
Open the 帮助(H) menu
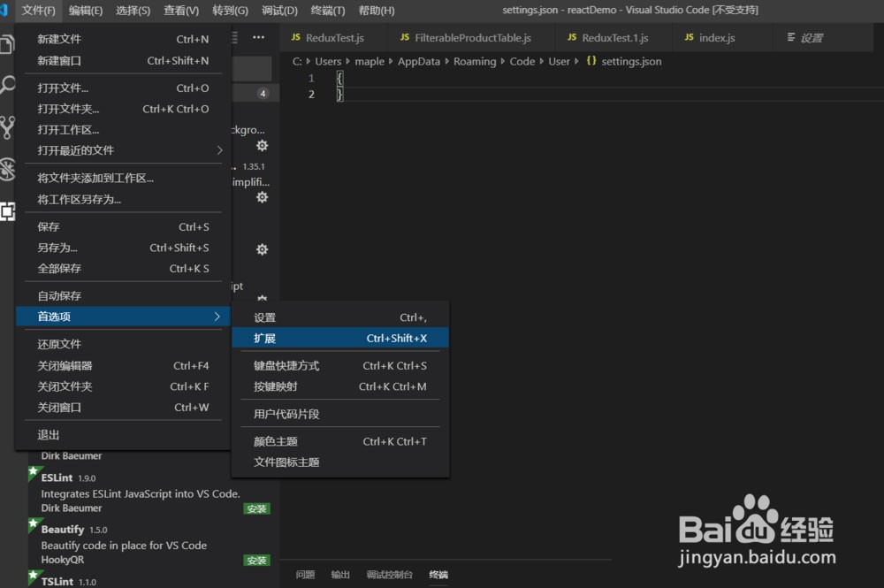[377, 10]
